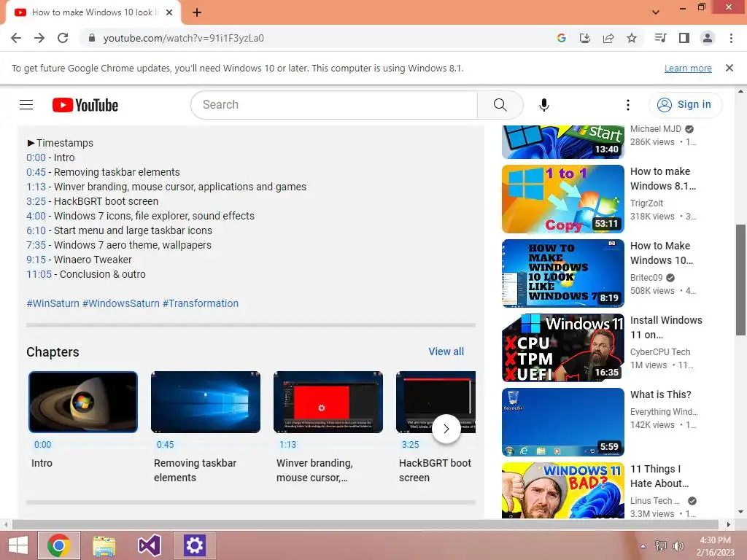Share this page icon
The height and width of the screenshot is (560, 747).
point(608,38)
